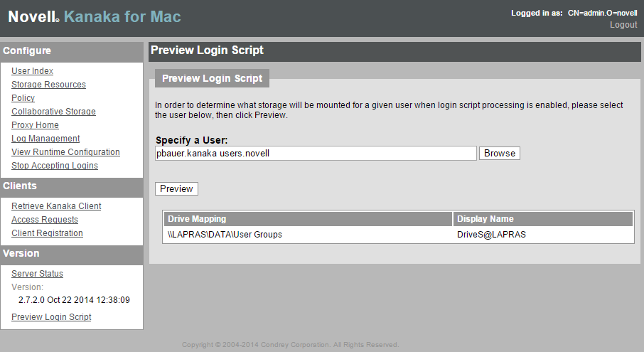Go to Access Requests
Screen dimensions: 644x352
point(45,220)
